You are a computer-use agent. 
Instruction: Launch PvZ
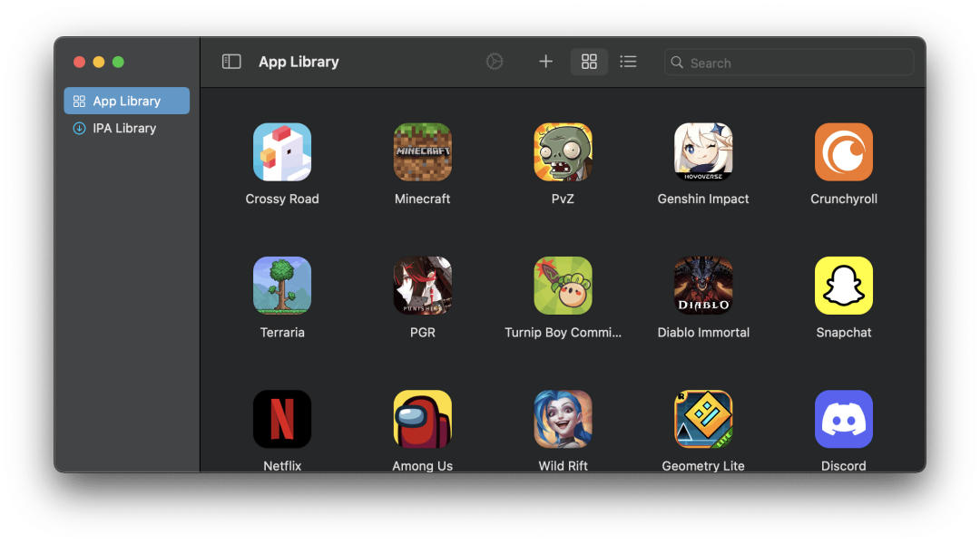point(563,151)
